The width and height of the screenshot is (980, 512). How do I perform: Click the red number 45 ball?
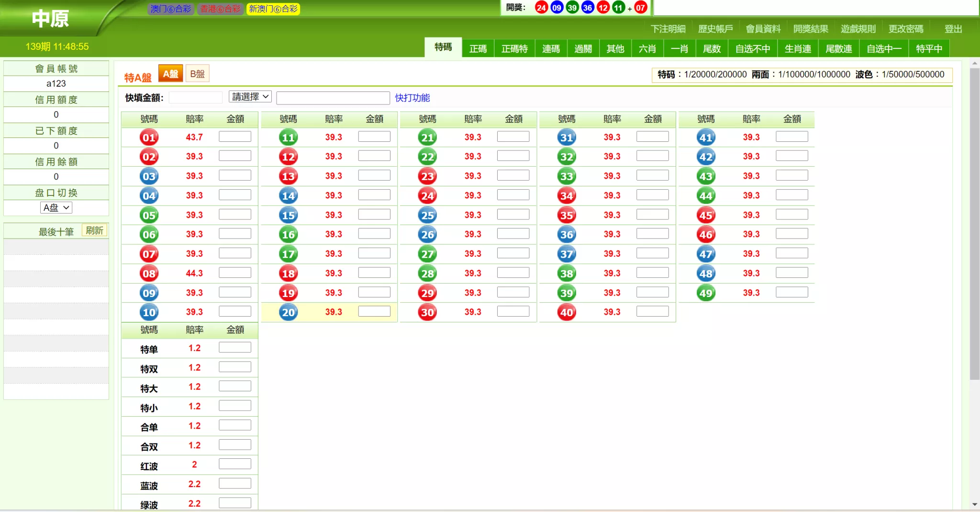point(706,215)
